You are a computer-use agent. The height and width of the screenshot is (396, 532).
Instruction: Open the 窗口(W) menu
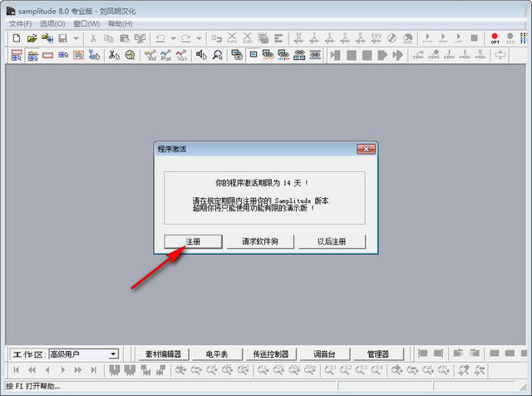tap(86, 24)
